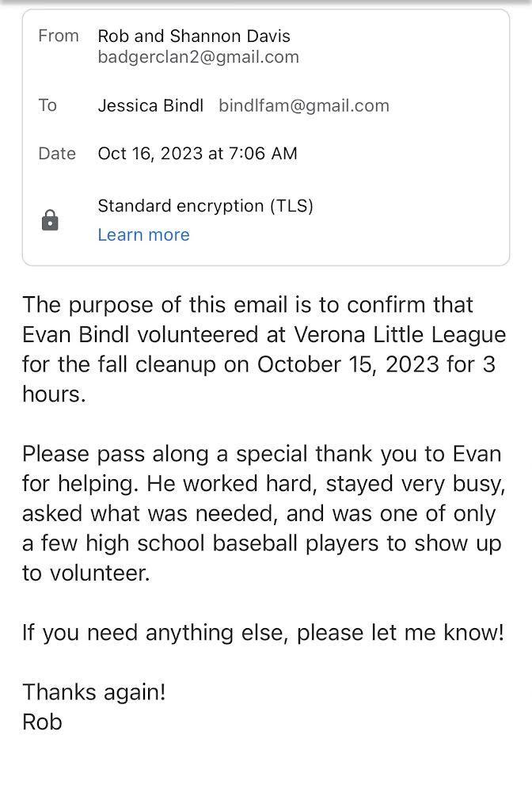Tap the Oct 16, 2023 timestamp

[197, 154]
